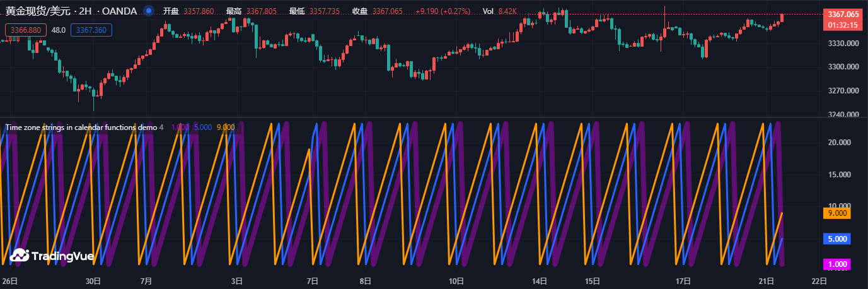Click the magenta 1.000 legend value
868x289 pixels.
[x=180, y=127]
